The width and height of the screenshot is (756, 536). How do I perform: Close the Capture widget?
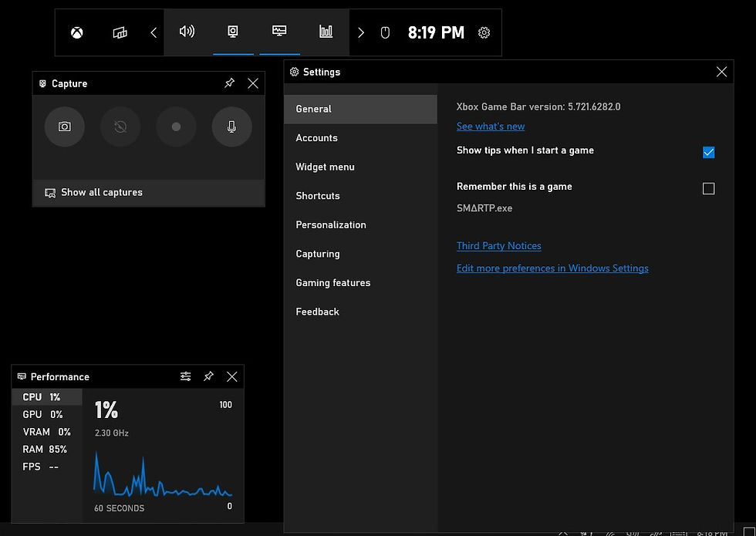click(253, 83)
